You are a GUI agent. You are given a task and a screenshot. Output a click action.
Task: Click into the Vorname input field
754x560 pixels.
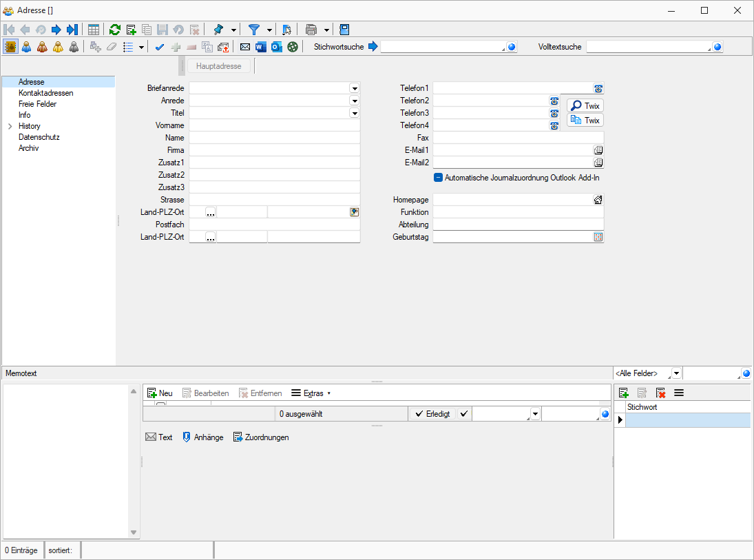click(x=274, y=125)
